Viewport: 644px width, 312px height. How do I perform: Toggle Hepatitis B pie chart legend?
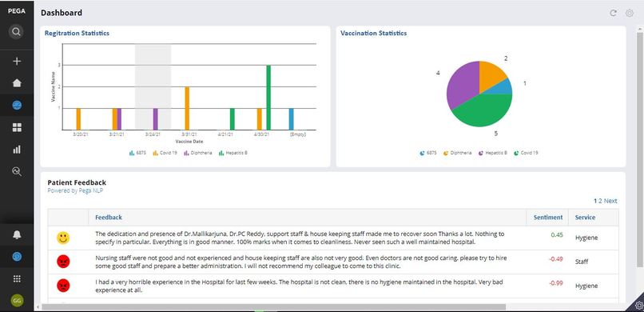pos(492,153)
